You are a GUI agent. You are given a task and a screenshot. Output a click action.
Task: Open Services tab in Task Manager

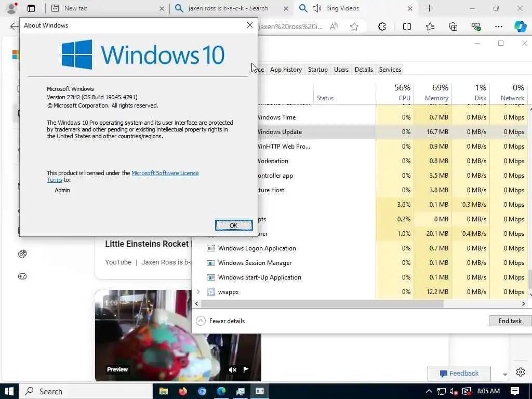coord(390,70)
